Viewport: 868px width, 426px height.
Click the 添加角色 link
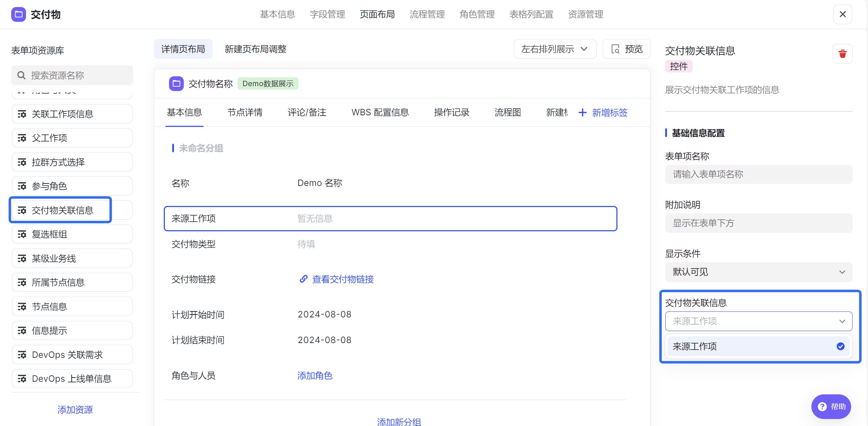tap(315, 375)
